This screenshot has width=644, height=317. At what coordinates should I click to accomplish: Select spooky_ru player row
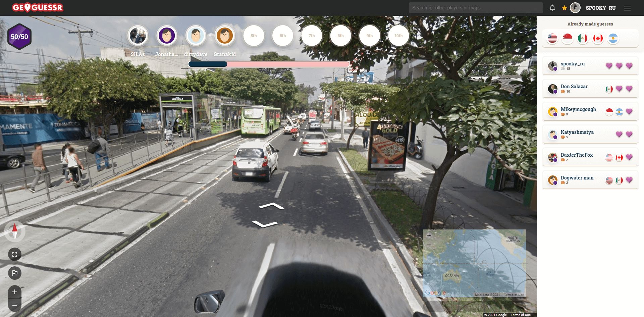click(590, 66)
